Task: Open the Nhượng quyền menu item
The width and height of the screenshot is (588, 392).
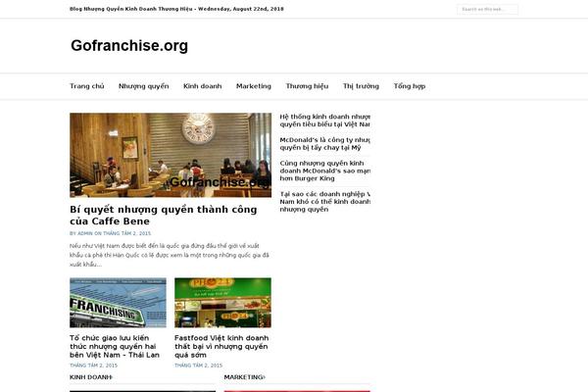Action: (144, 86)
